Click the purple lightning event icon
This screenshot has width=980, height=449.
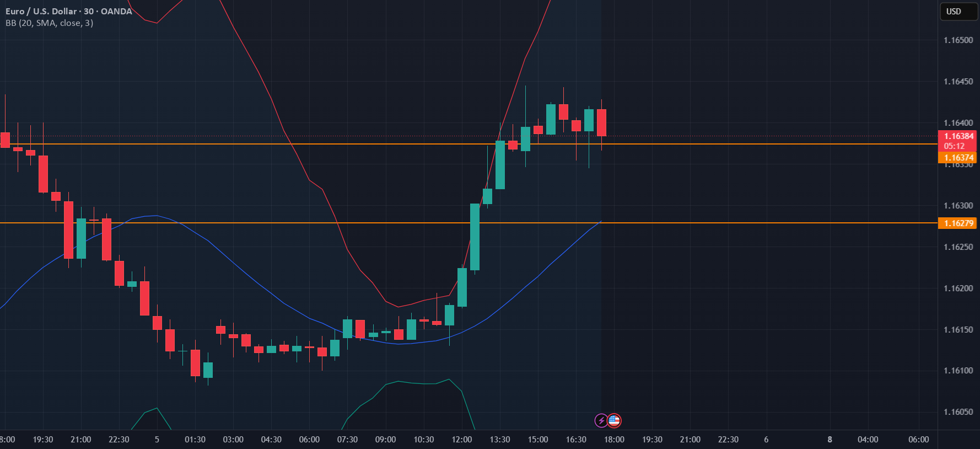(601, 421)
